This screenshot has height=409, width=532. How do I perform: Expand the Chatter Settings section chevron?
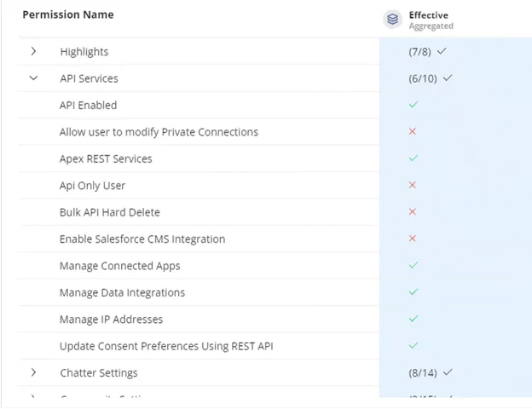(33, 372)
